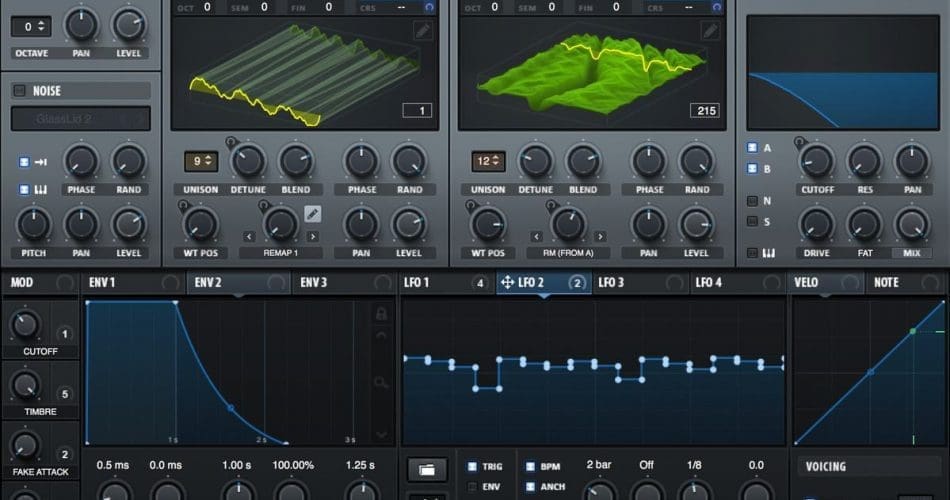950x500 pixels.
Task: Click the OCTAVE value stepper
Action: pyautogui.click(x=31, y=27)
